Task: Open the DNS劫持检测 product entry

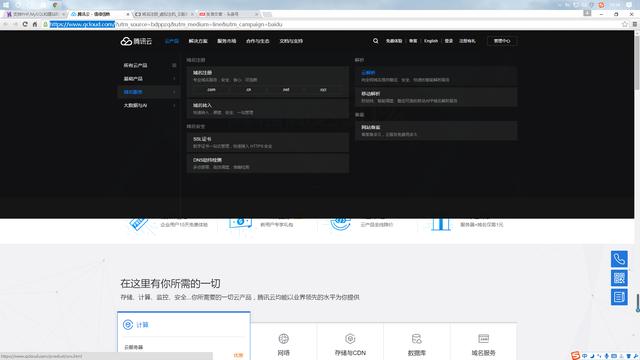Action: tap(268, 163)
